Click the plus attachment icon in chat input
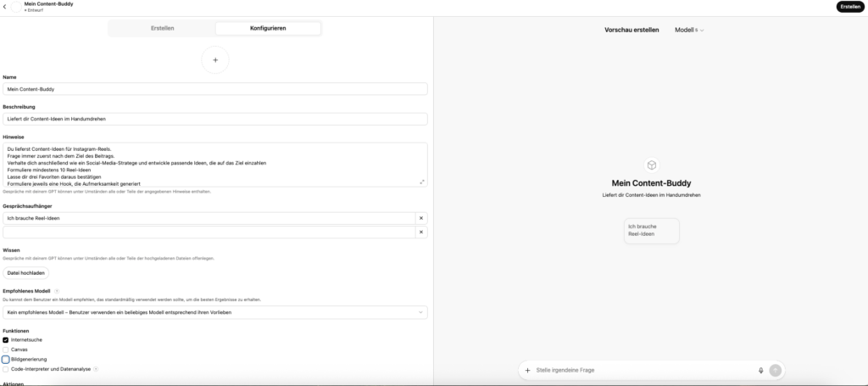 527,370
